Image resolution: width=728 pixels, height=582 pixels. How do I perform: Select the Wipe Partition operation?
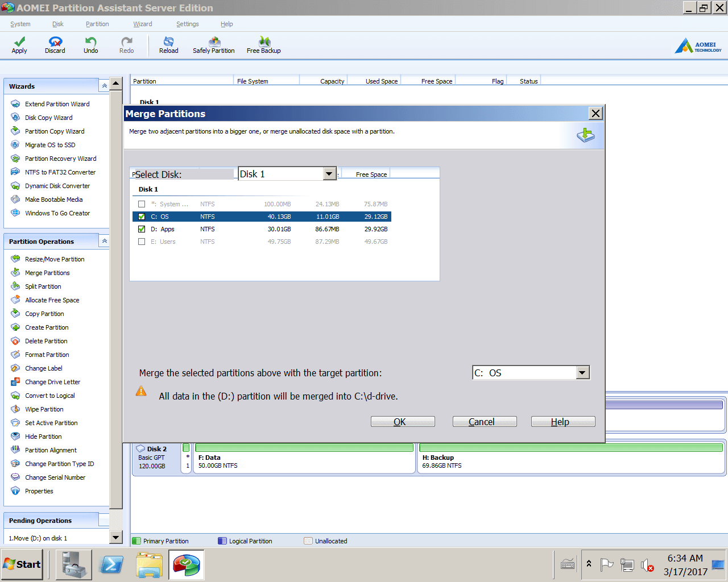click(x=44, y=409)
